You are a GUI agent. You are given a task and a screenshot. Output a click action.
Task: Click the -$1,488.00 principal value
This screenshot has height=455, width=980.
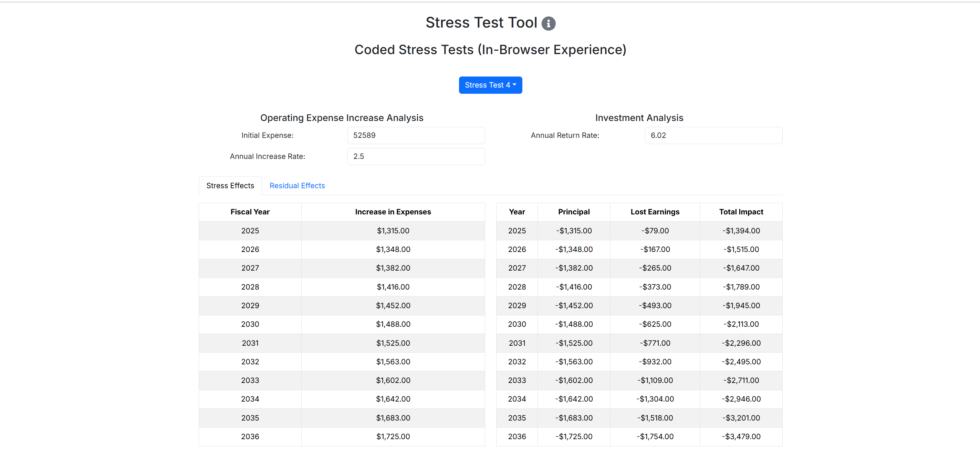574,324
